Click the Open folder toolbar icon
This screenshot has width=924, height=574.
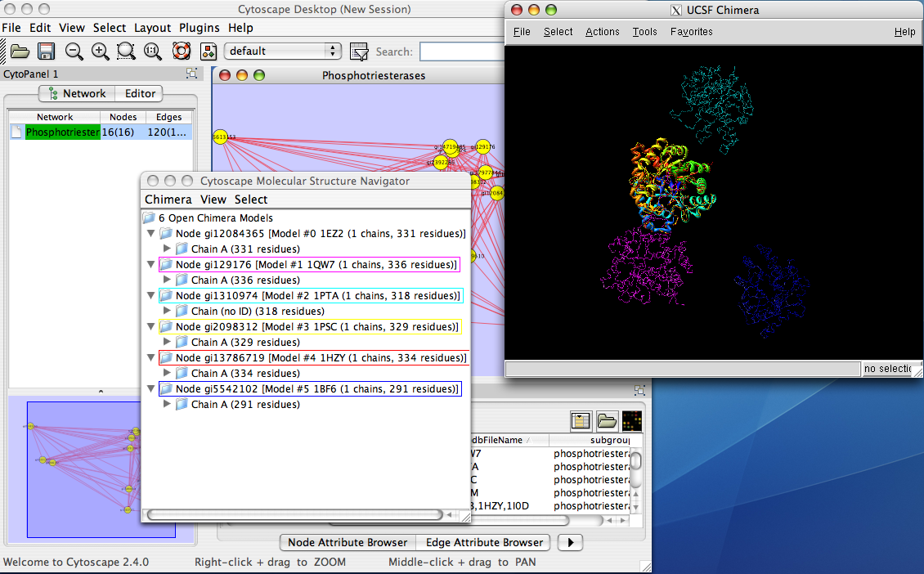pos(20,52)
